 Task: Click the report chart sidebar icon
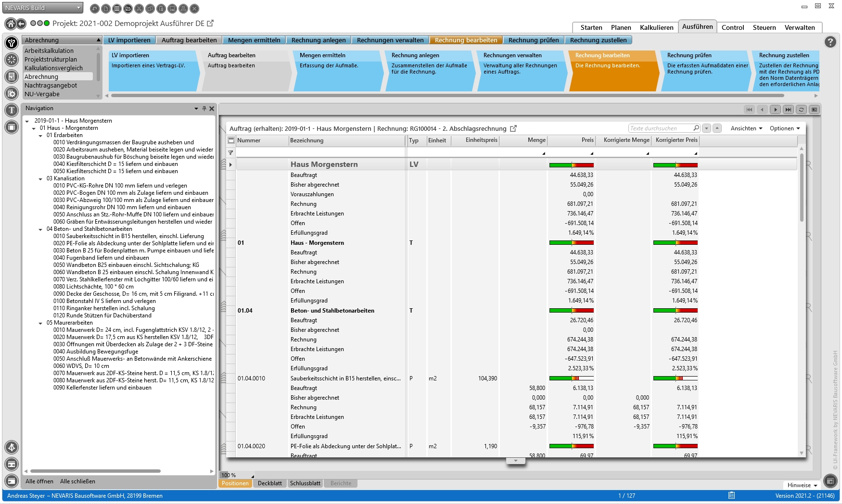coord(12,76)
